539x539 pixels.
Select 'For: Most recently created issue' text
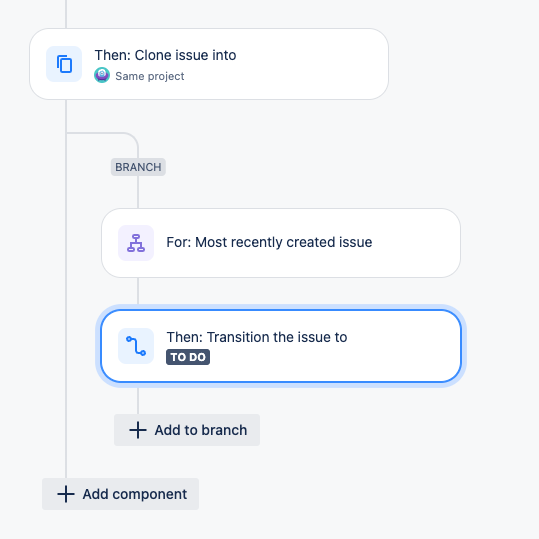pyautogui.click(x=269, y=242)
